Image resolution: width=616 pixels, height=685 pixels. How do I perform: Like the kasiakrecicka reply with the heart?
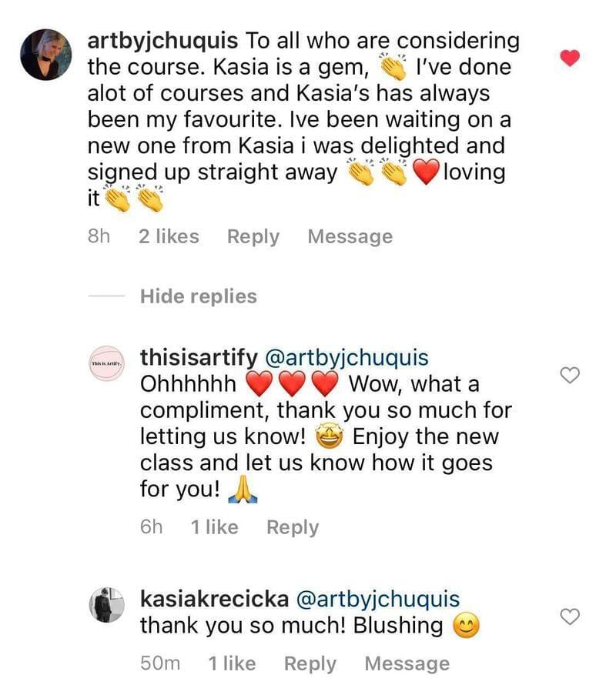570,616
